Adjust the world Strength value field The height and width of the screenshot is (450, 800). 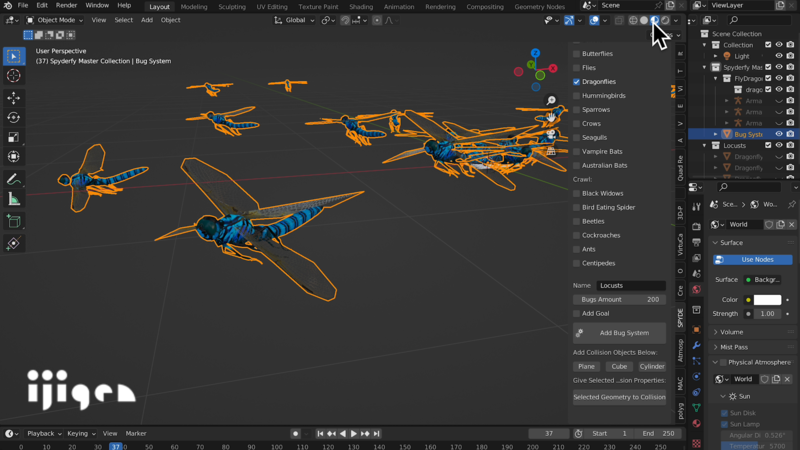(767, 314)
